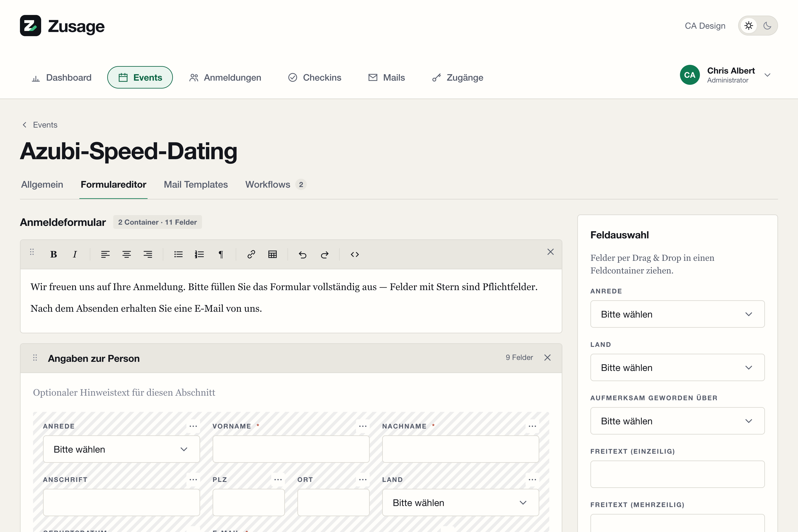Open options for the PLZ field
The height and width of the screenshot is (532, 798).
point(278,480)
